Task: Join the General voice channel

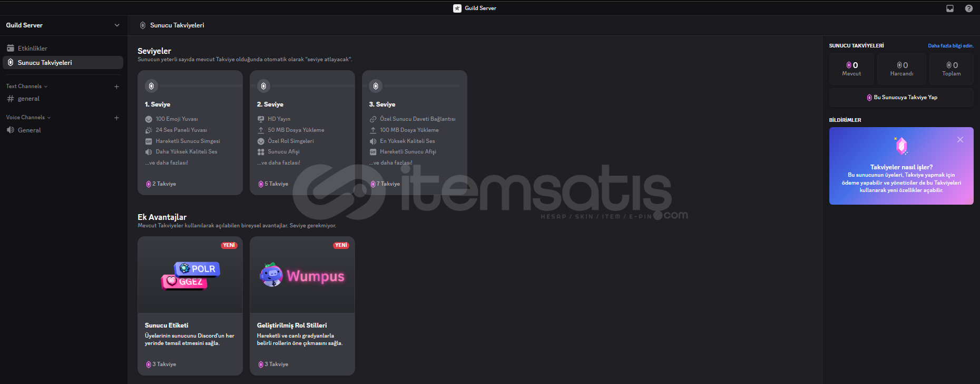Action: (x=63, y=130)
